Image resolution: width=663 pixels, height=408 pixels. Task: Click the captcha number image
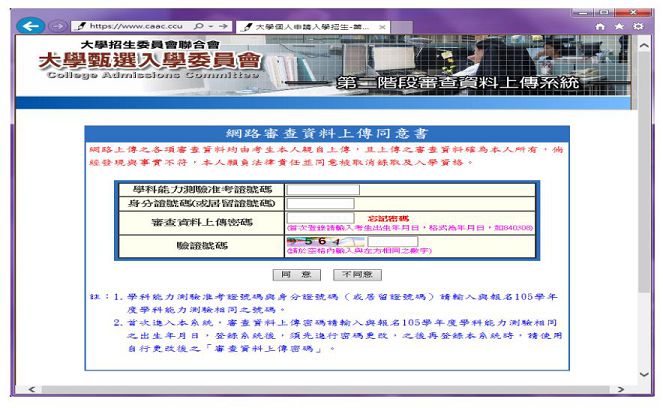pyautogui.click(x=326, y=241)
